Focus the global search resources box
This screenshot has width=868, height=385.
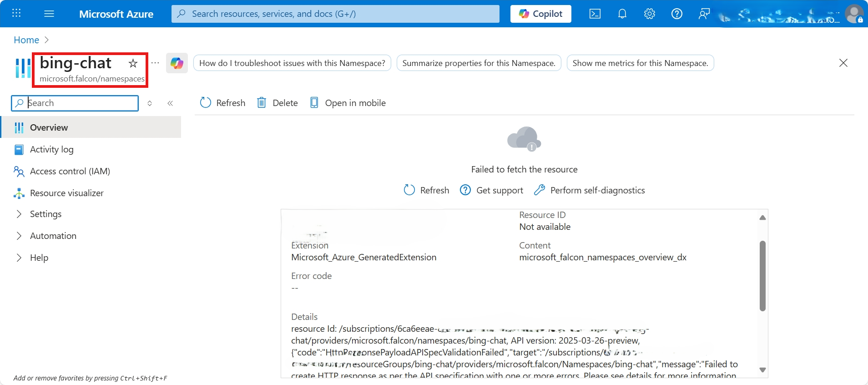(x=335, y=14)
